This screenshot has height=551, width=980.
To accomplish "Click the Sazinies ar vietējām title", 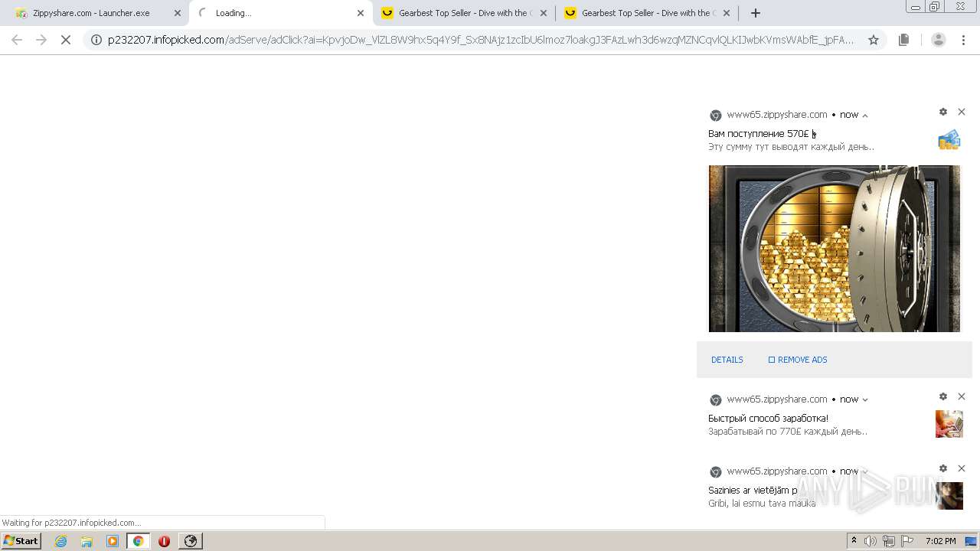I will pyautogui.click(x=753, y=491).
